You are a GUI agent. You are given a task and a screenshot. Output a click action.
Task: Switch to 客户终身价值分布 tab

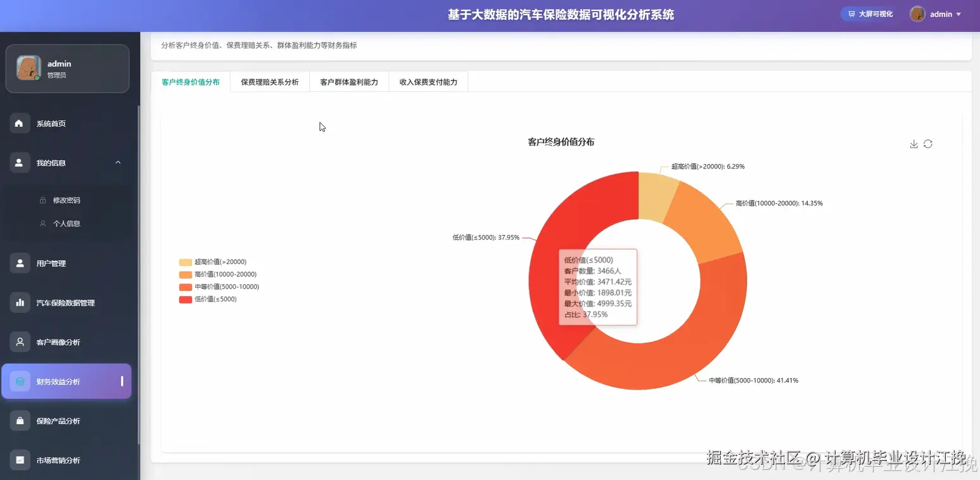click(191, 82)
